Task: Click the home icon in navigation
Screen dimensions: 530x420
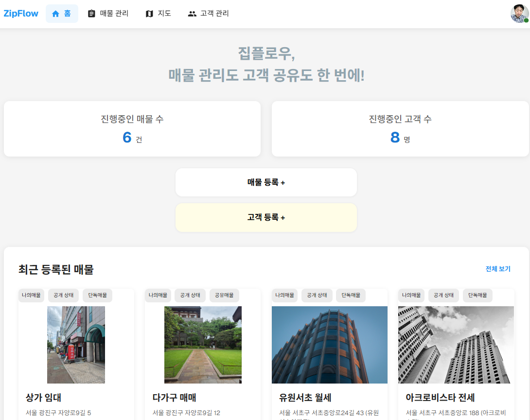Action: click(55, 14)
